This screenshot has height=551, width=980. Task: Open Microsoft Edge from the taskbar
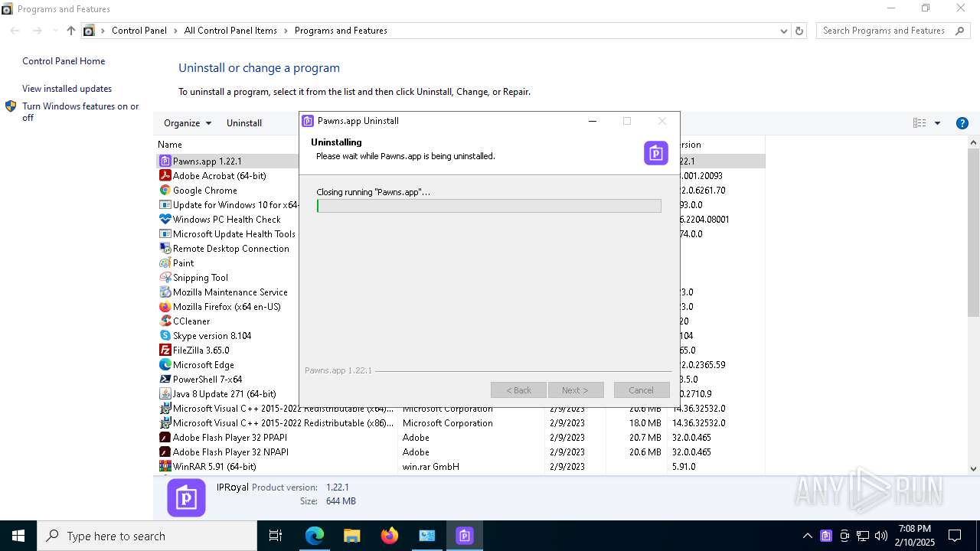click(315, 536)
